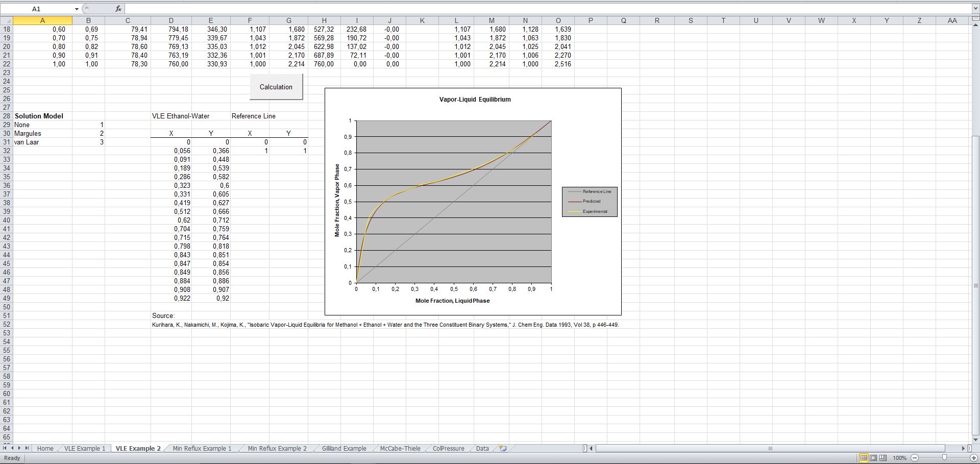The width and height of the screenshot is (980, 464).
Task: Click the Name Box showing A1
Action: 36,9
